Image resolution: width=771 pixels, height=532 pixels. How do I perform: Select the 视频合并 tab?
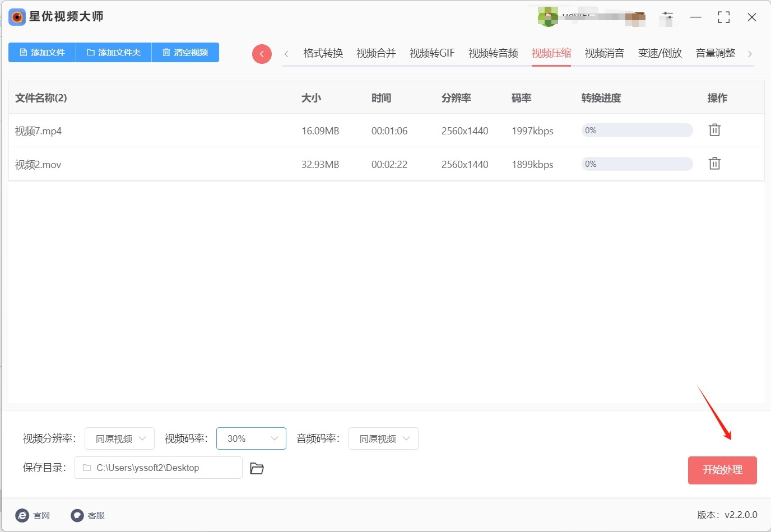[376, 53]
